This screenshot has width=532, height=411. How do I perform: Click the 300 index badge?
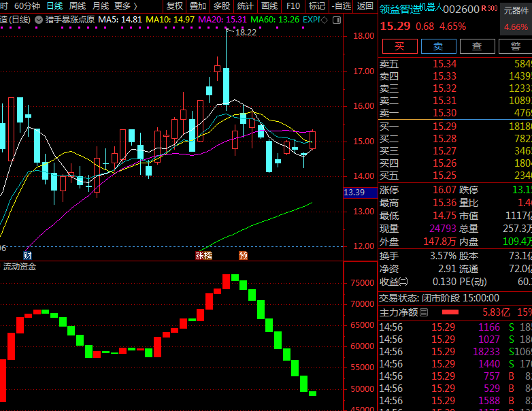coord(493,8)
